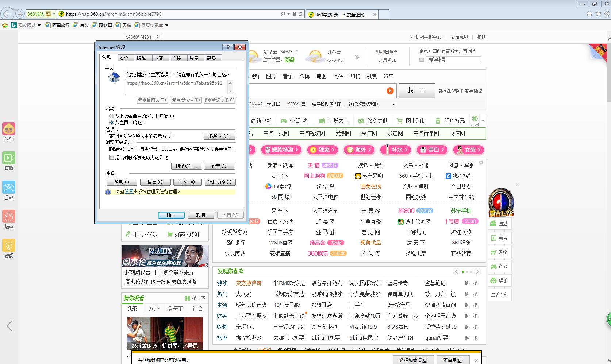Select 从上次会话中的选项卡开始 option
Image resolution: width=611 pixels, height=364 pixels.
click(x=112, y=116)
